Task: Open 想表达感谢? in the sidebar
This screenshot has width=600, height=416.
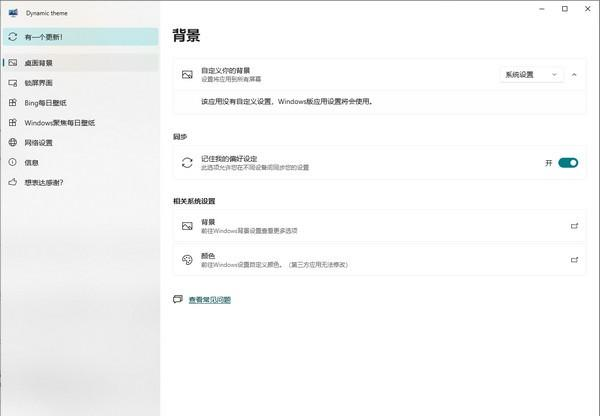Action: [x=80, y=182]
